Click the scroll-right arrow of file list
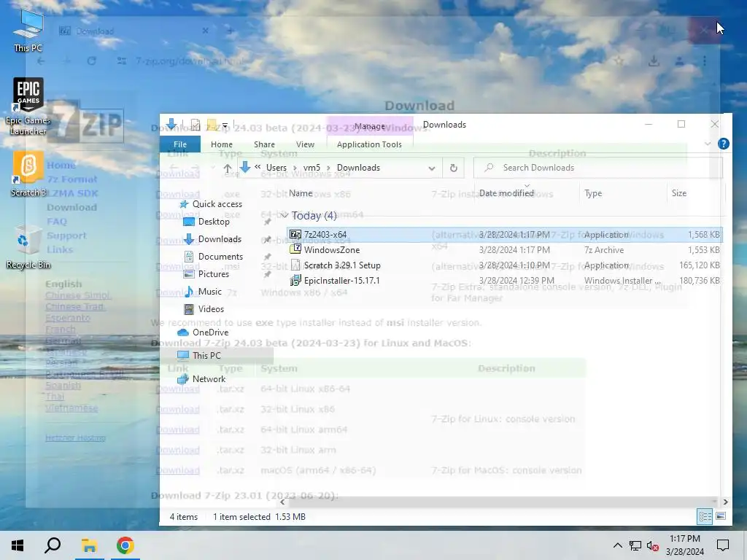Screen dimensions: 747x560 (725, 502)
